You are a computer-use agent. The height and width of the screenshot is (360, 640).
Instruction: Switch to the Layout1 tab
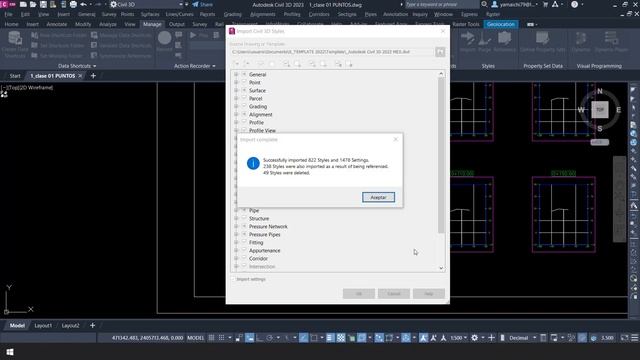coord(43,326)
